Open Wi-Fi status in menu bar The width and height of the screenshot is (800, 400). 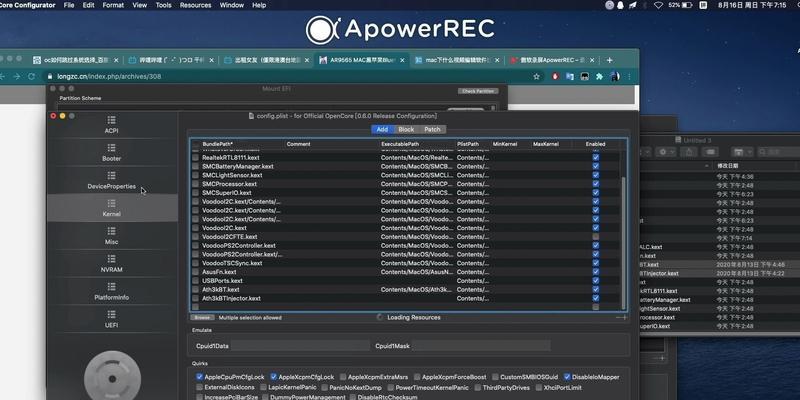tap(658, 5)
